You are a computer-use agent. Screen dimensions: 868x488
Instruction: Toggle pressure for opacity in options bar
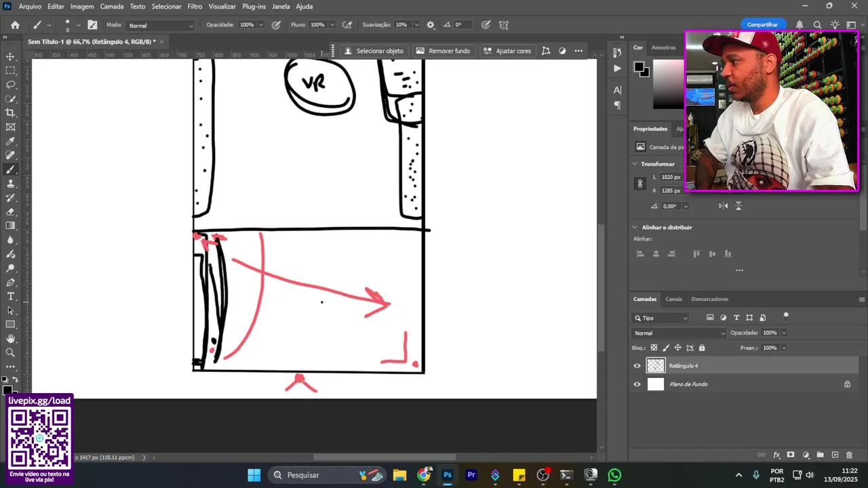point(276,25)
